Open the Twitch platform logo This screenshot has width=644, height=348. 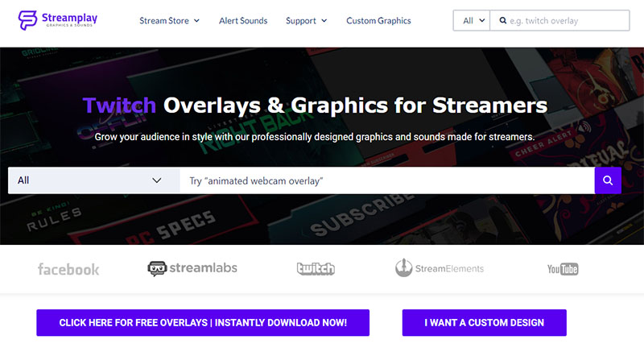pos(316,269)
